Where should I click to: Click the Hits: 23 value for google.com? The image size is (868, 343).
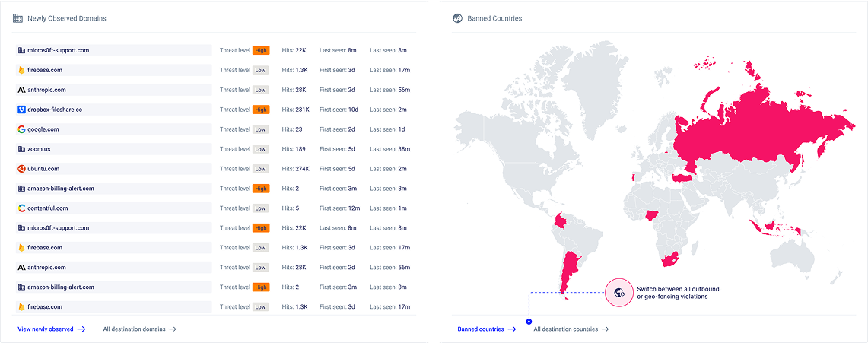point(291,129)
